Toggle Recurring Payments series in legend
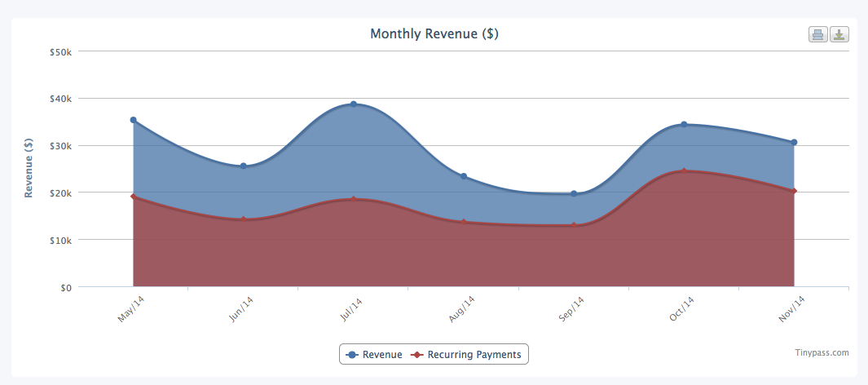 pyautogui.click(x=468, y=355)
